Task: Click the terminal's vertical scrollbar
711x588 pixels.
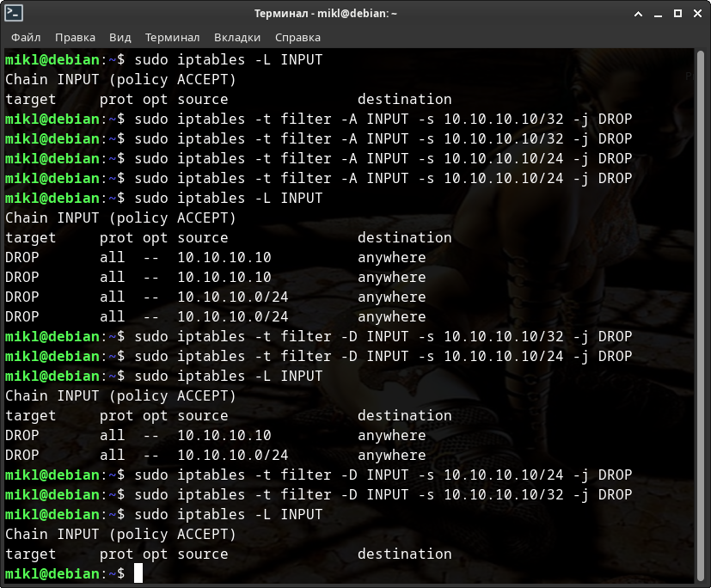Action: point(701,316)
